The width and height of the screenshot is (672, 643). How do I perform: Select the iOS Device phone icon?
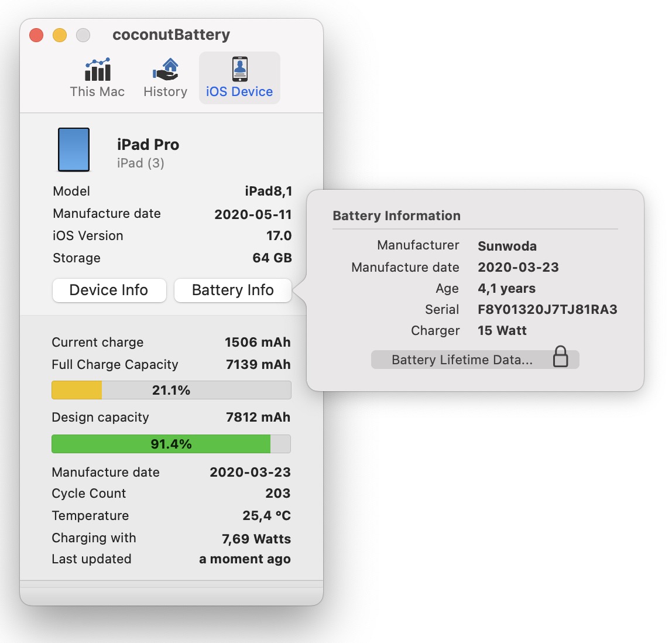240,69
